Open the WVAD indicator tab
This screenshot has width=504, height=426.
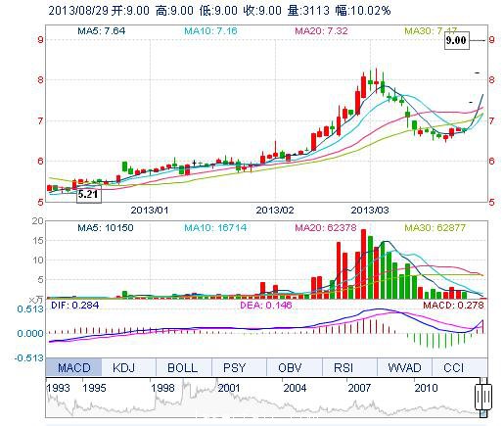[x=404, y=367]
